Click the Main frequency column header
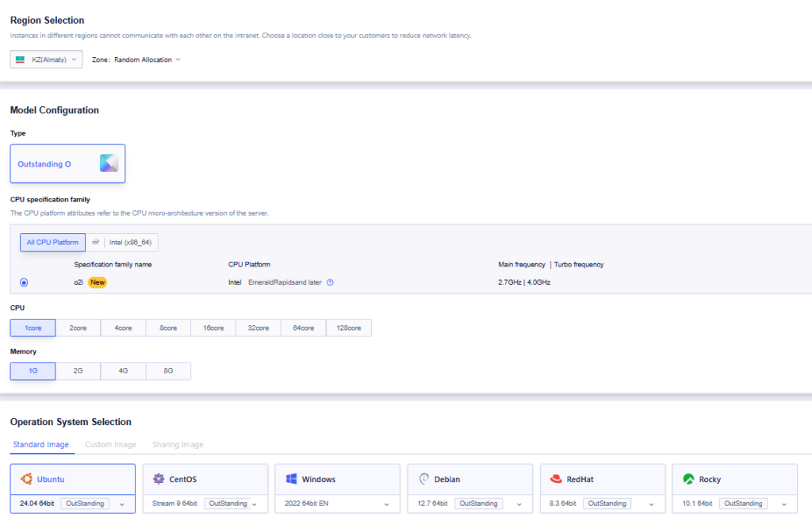 coord(522,264)
